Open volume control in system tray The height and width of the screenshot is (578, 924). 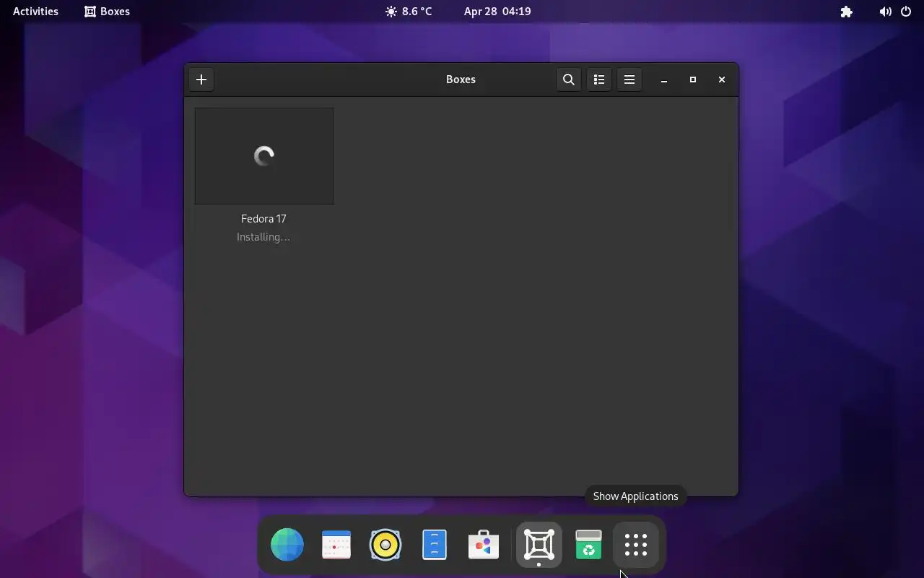885,12
